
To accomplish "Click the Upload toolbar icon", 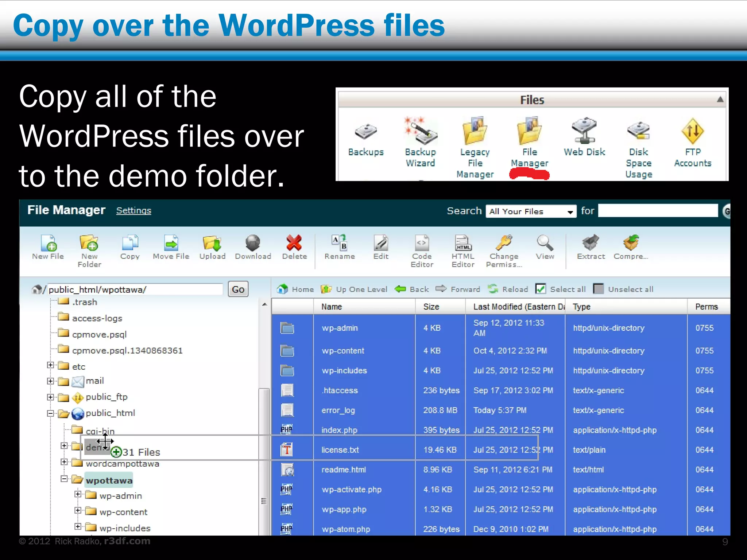I will click(x=212, y=247).
